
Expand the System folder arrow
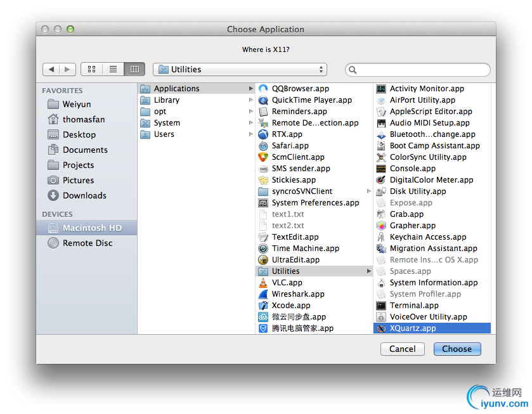[x=250, y=123]
